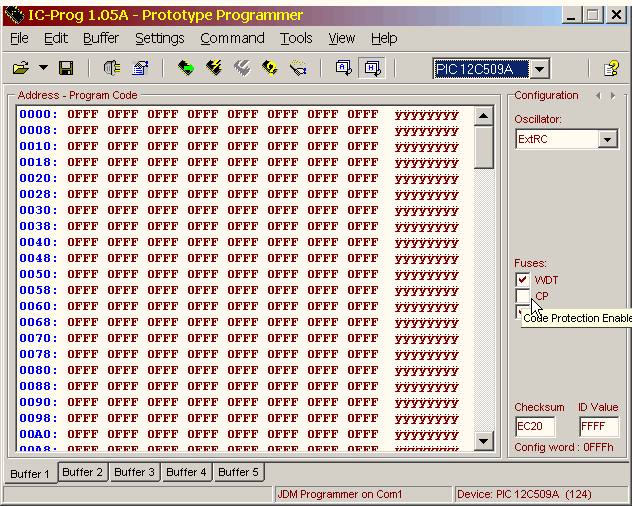Screen dimensions: 632x506
Task: Click first 0FFF word in row 0018
Action: (83, 162)
